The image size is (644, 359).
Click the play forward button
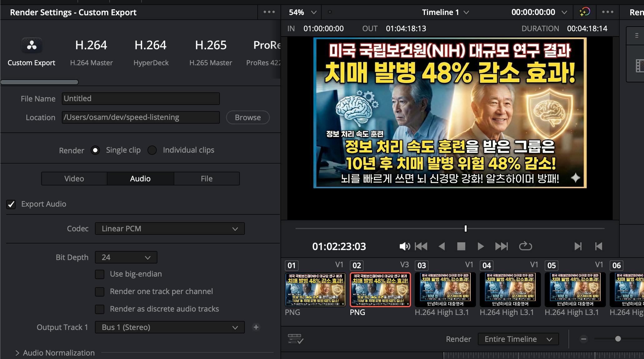point(481,246)
